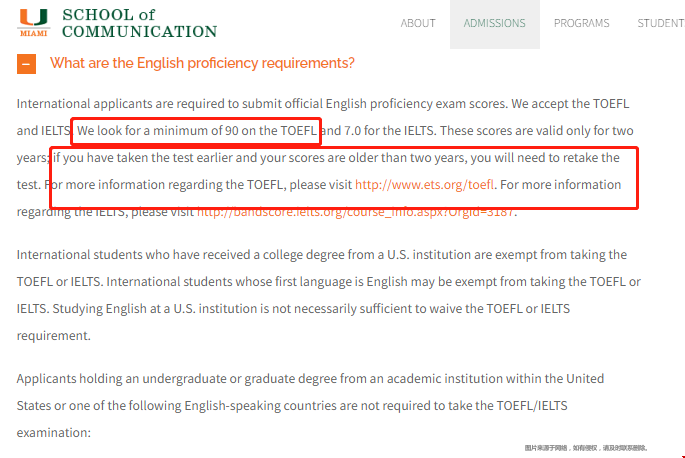
Task: Open the PROGRAMS navigation menu
Action: (581, 23)
